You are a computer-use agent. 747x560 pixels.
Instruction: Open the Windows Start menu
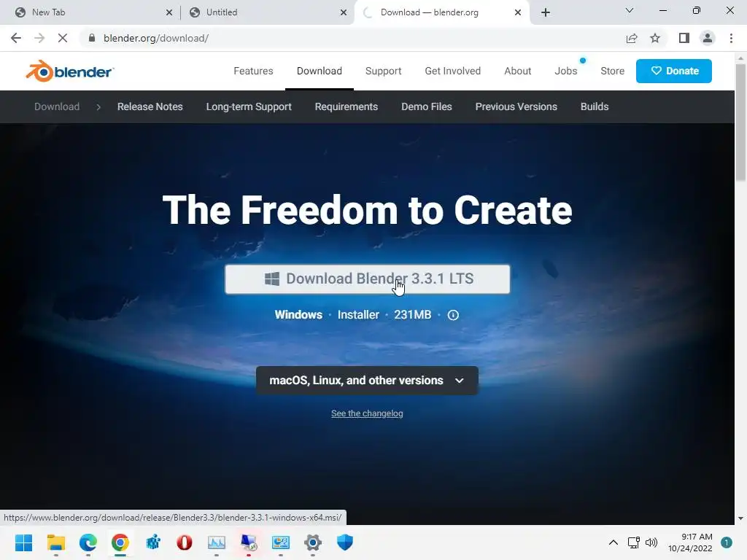coord(23,542)
